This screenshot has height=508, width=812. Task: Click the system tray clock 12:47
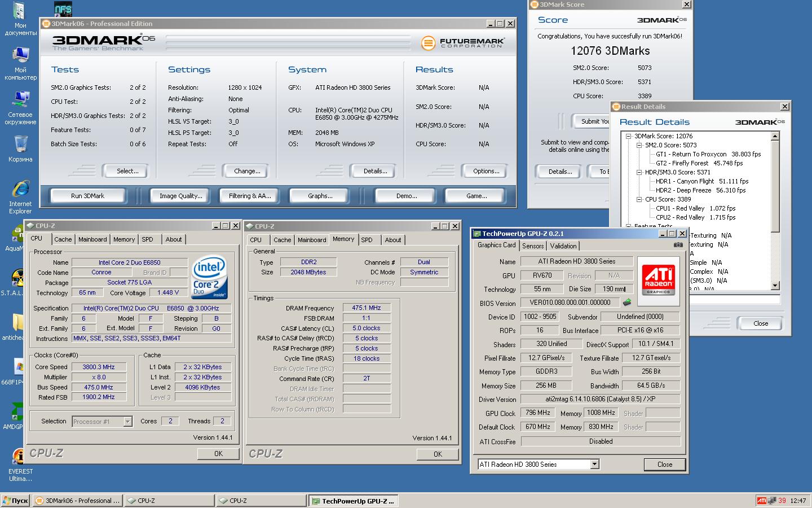(798, 501)
